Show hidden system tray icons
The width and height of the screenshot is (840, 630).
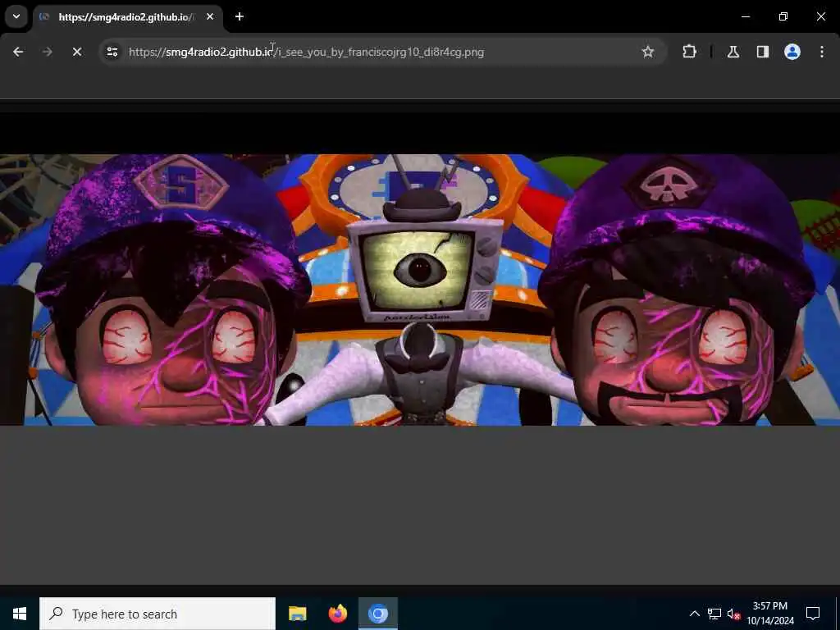(x=694, y=614)
